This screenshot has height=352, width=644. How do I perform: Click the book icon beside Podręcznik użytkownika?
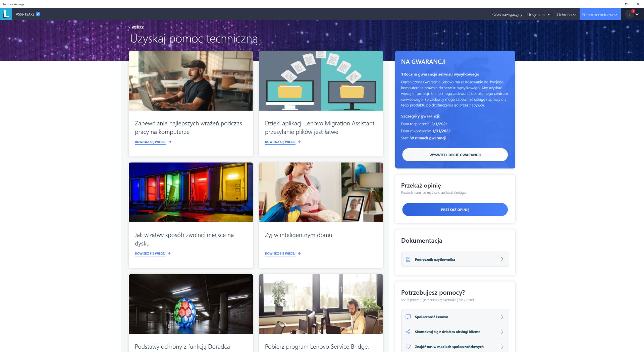tap(408, 259)
